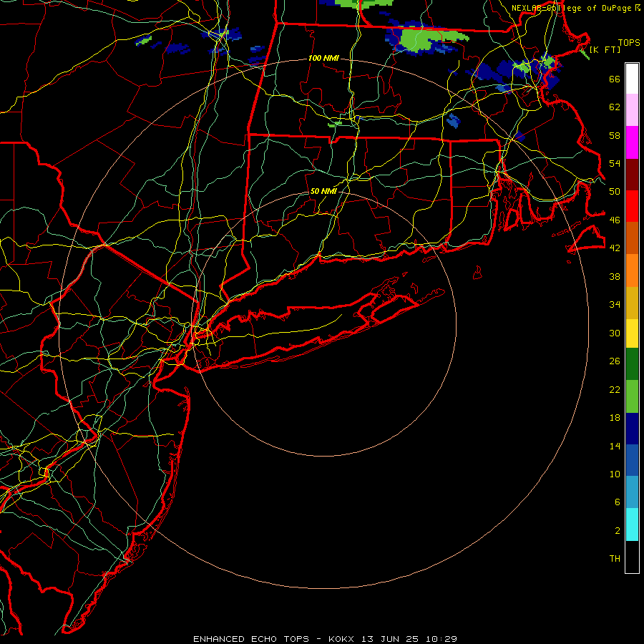644x644 pixels.
Task: Click the "100 NMI" range ring label
Action: [x=323, y=59]
